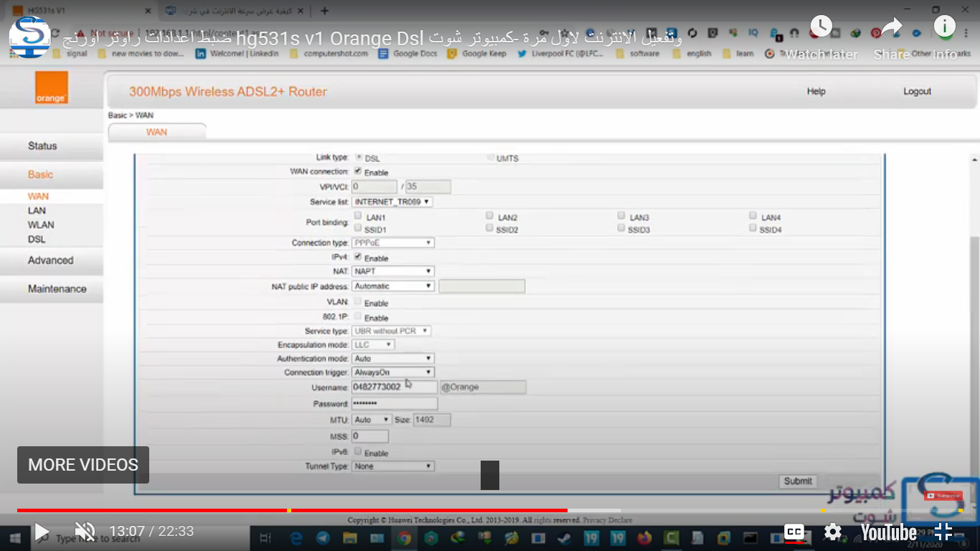This screenshot has height=551, width=980.
Task: Select the UMTS link type radio
Action: tap(491, 157)
